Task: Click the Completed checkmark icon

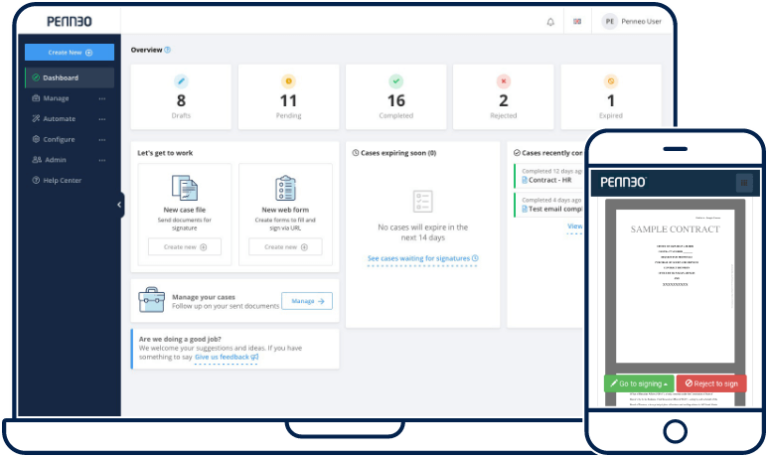Action: [x=396, y=80]
